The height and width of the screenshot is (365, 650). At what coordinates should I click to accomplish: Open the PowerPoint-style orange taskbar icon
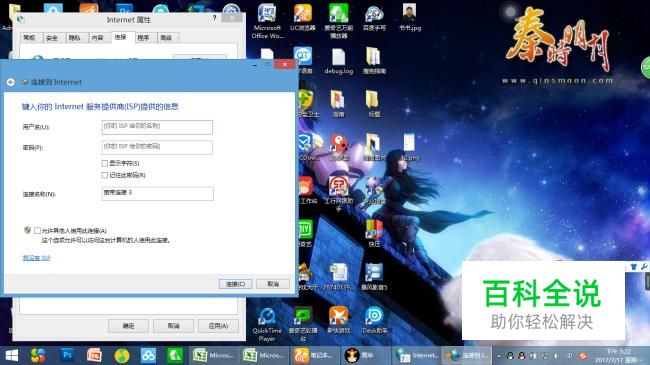(95, 355)
